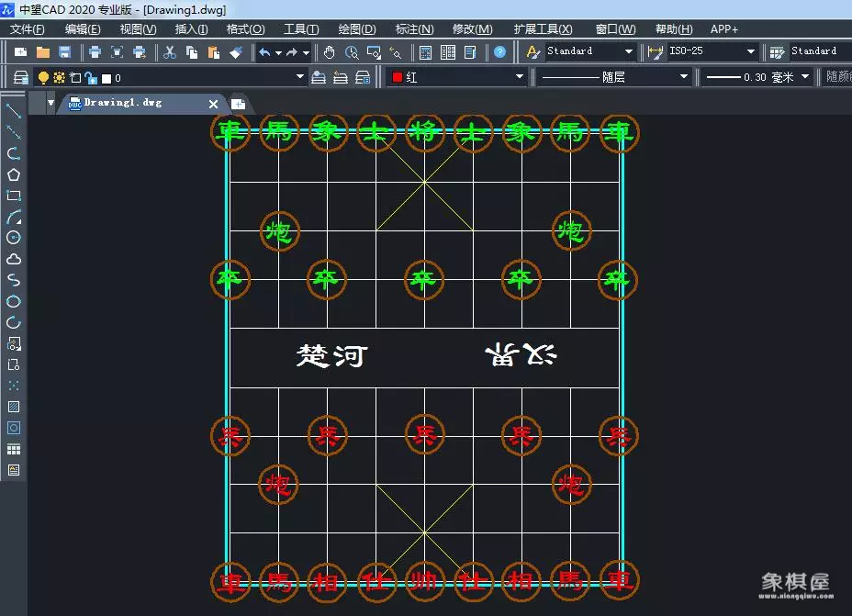Select the Rectangle tool
Screen dimensions: 852x616
tap(11, 196)
